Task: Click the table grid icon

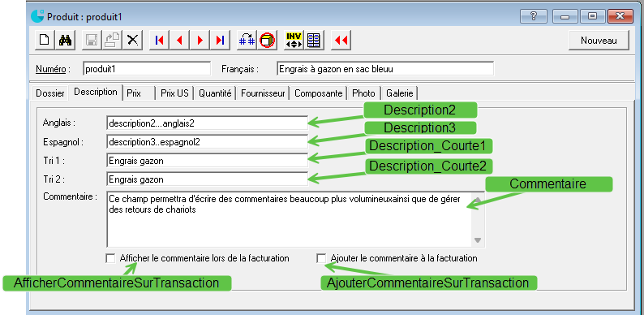Action: tap(314, 40)
